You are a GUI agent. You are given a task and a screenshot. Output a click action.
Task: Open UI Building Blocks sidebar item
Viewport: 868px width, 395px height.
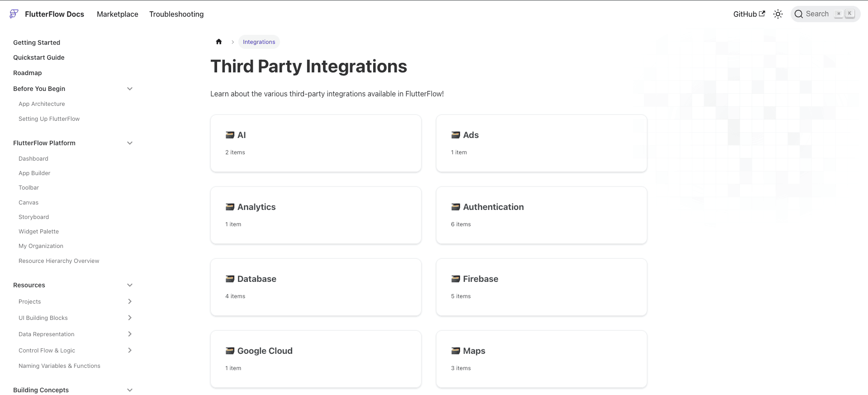pos(43,318)
